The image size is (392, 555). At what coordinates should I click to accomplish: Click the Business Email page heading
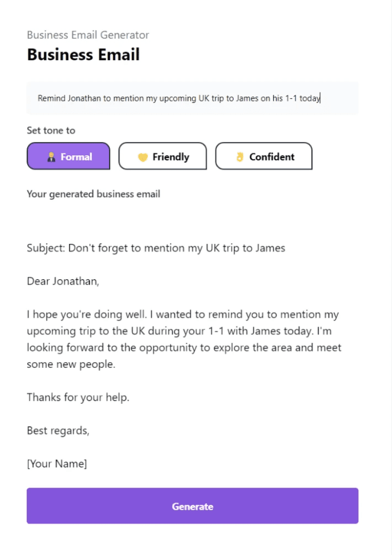[x=83, y=55]
